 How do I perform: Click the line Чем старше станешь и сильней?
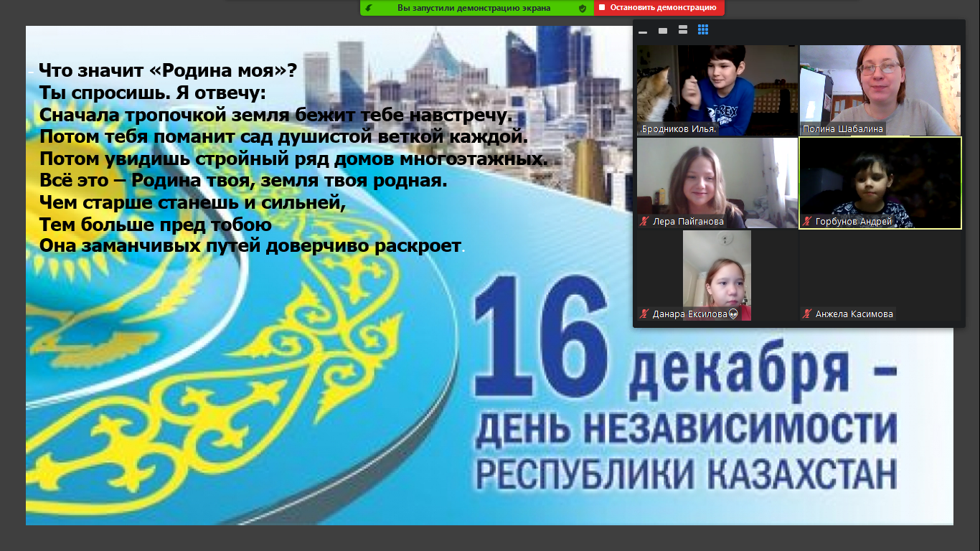(x=192, y=203)
